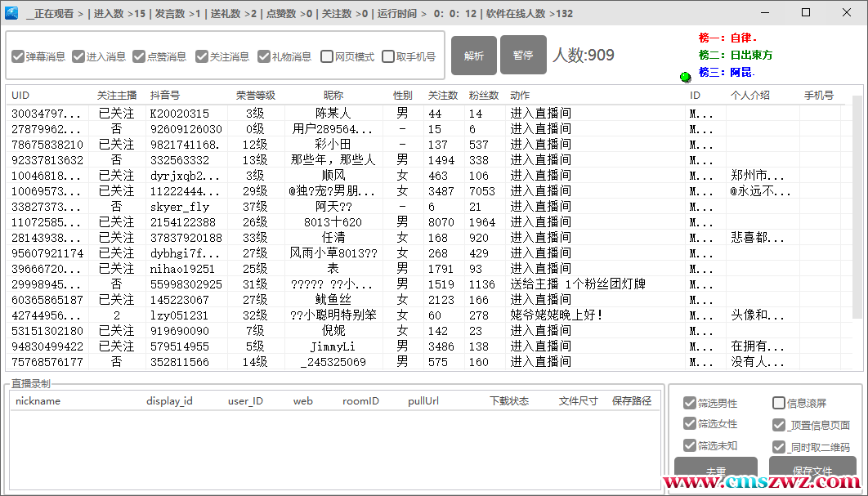
Task: Click the 暂停 button
Action: click(523, 56)
